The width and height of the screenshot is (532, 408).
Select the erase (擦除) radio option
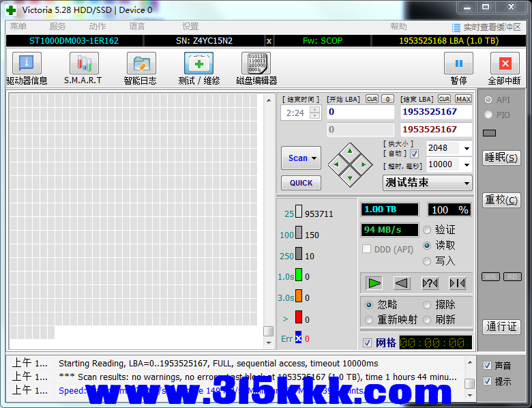427,305
